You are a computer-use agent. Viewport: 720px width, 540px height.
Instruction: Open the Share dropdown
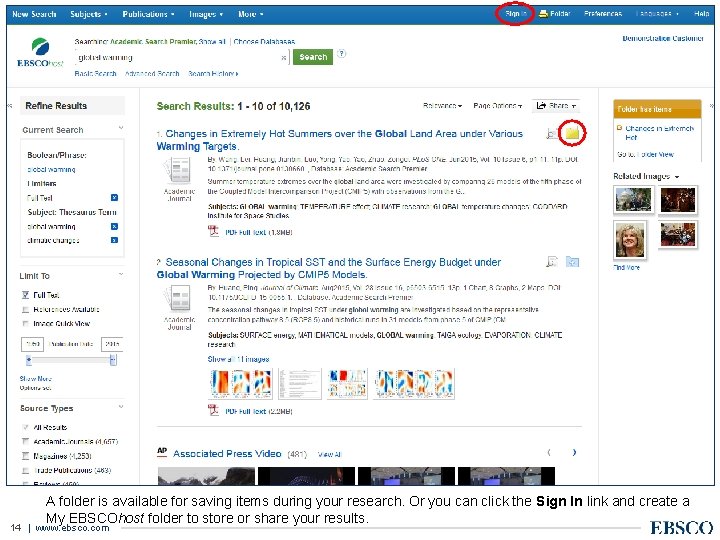(556, 106)
